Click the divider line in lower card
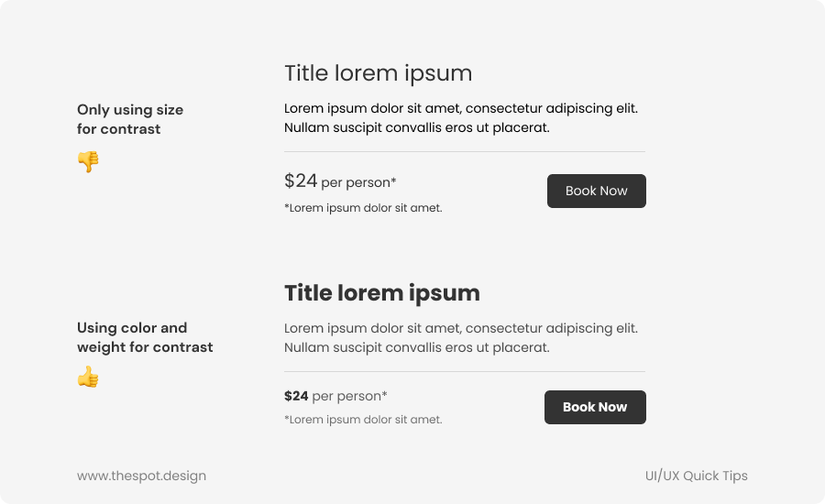Image resolution: width=825 pixels, height=504 pixels. coord(464,371)
